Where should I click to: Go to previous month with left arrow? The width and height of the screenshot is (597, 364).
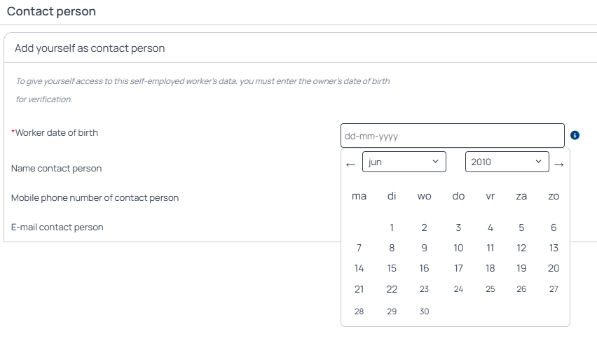tap(350, 164)
